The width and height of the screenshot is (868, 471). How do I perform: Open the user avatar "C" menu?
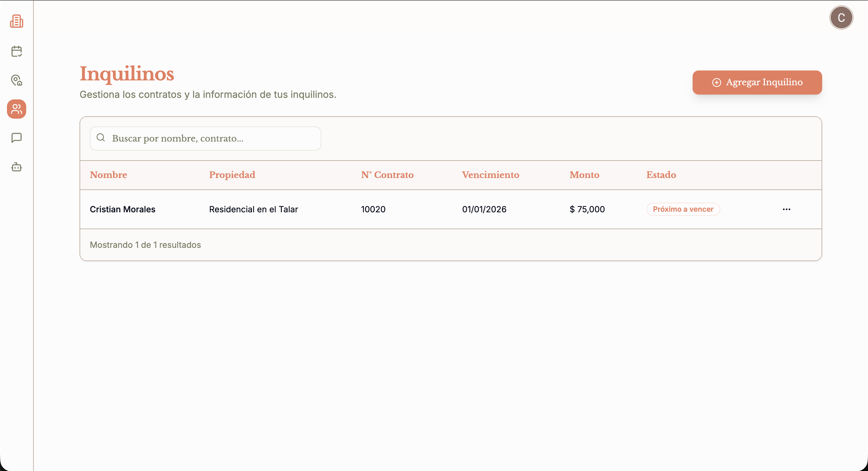(841, 17)
